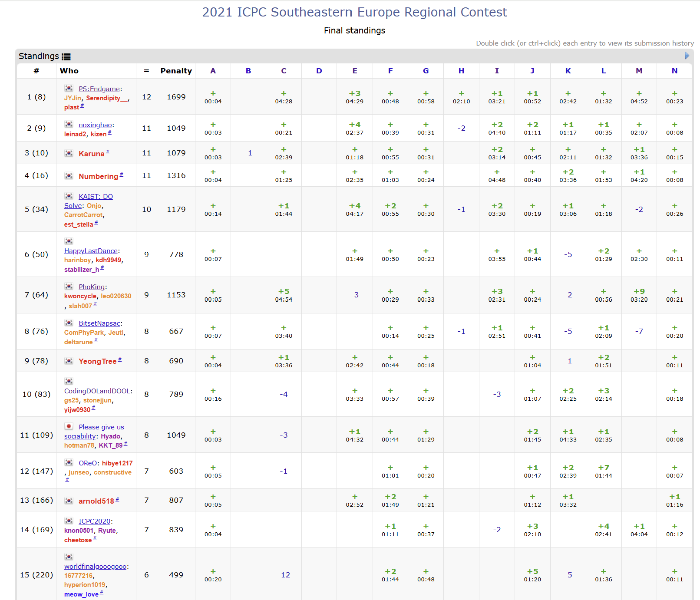The image size is (700, 600).
Task: Open the ICPC2020 team link
Action: (x=95, y=521)
